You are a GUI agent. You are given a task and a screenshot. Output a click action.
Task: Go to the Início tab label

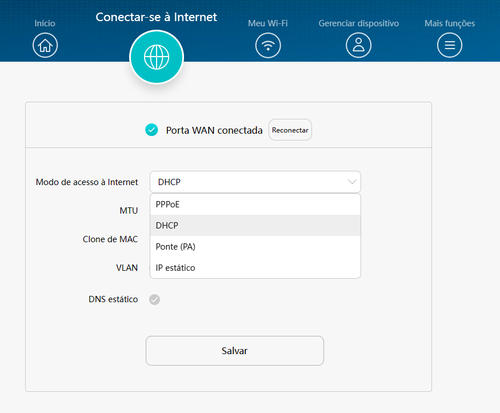(x=45, y=23)
